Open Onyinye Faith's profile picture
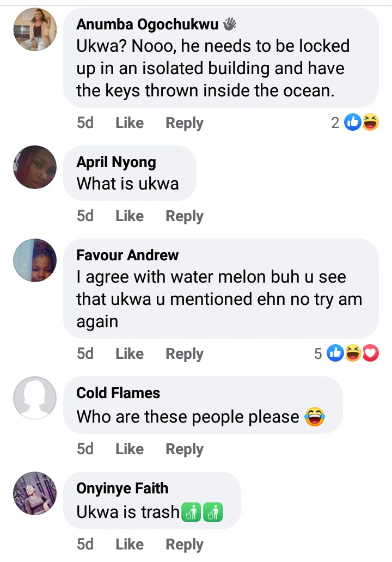This screenshot has width=392, height=562. click(35, 493)
